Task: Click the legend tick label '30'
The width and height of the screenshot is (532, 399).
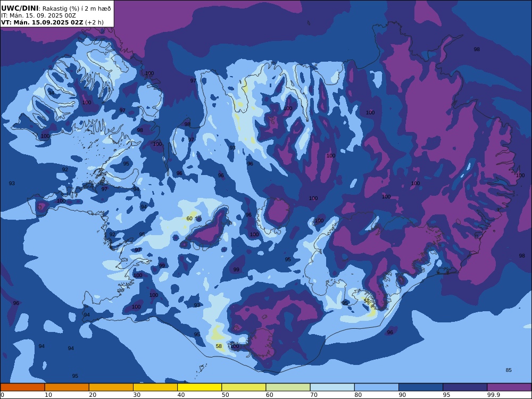Action: click(x=137, y=395)
